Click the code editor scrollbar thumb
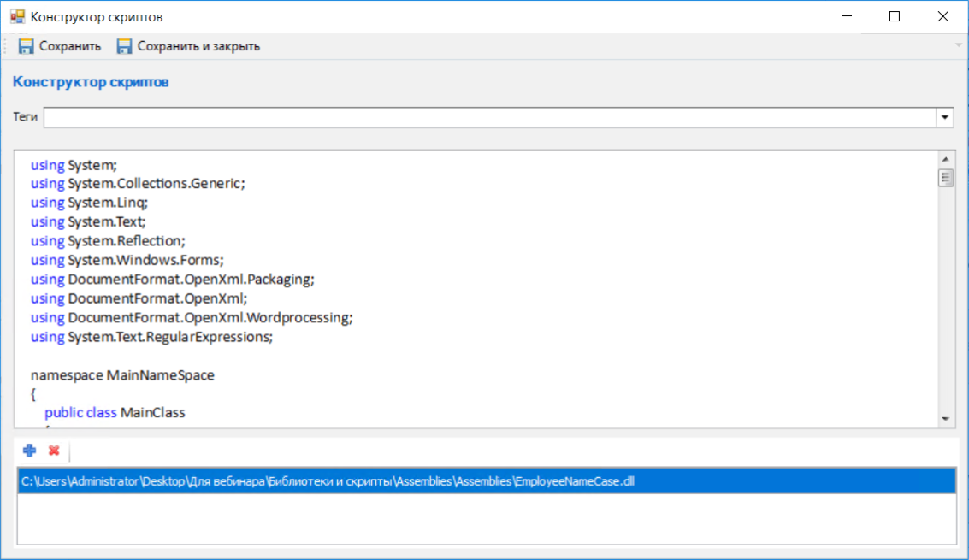969x560 pixels. pyautogui.click(x=946, y=178)
